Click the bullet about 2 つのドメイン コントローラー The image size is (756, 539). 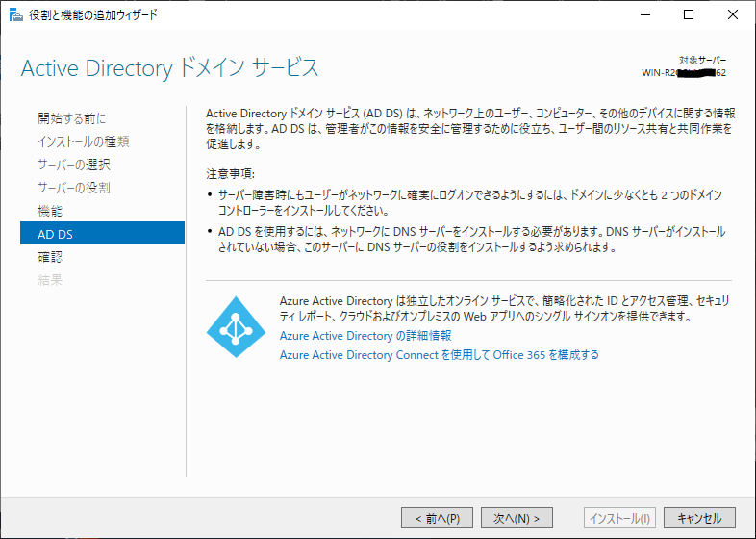coord(470,203)
